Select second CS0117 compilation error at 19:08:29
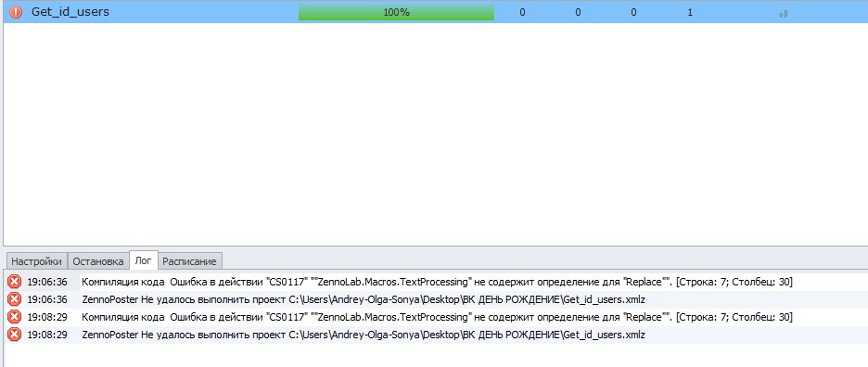 click(x=438, y=317)
